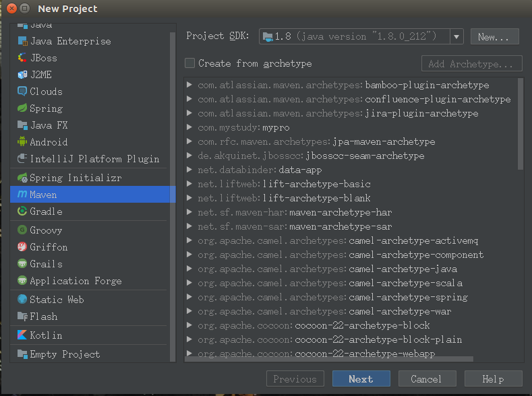Click the New... SDK button

[494, 36]
